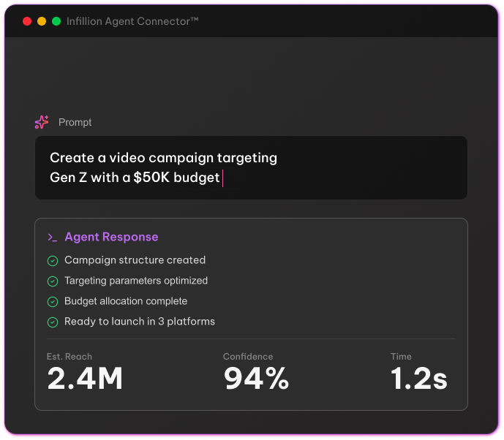Click the 94% confidence value
The image size is (504, 440).
(x=256, y=379)
